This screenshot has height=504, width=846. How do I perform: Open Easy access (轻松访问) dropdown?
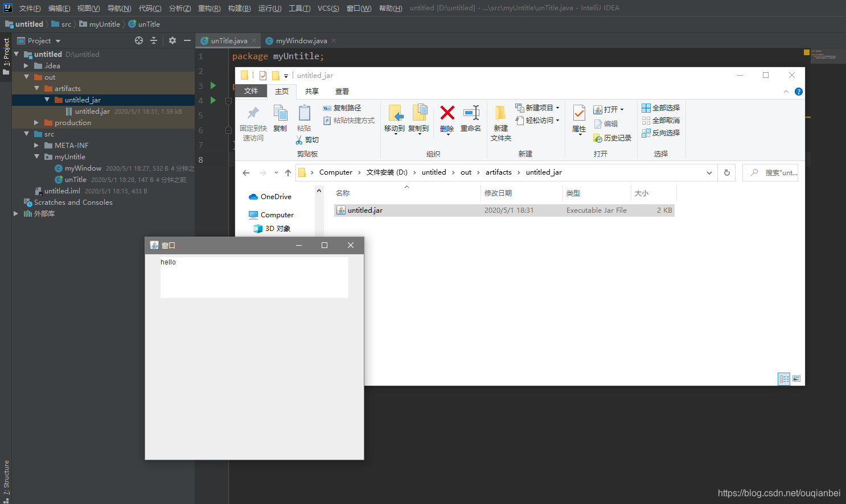point(537,121)
